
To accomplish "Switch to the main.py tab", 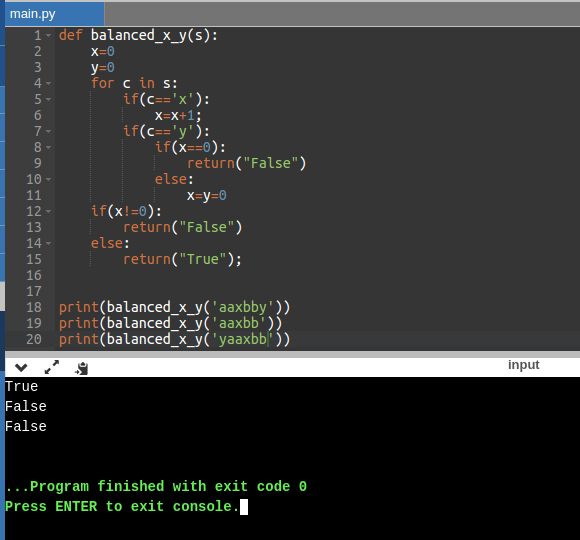I will pos(54,14).
